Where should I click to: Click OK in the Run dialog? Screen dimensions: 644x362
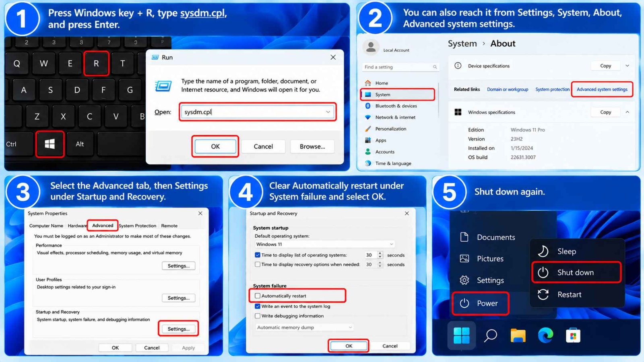[215, 147]
